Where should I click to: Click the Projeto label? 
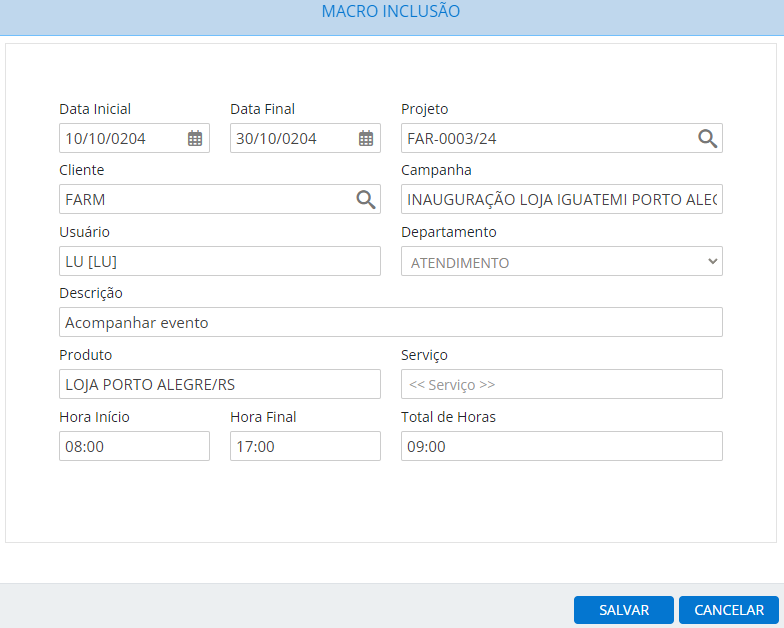[x=424, y=110]
